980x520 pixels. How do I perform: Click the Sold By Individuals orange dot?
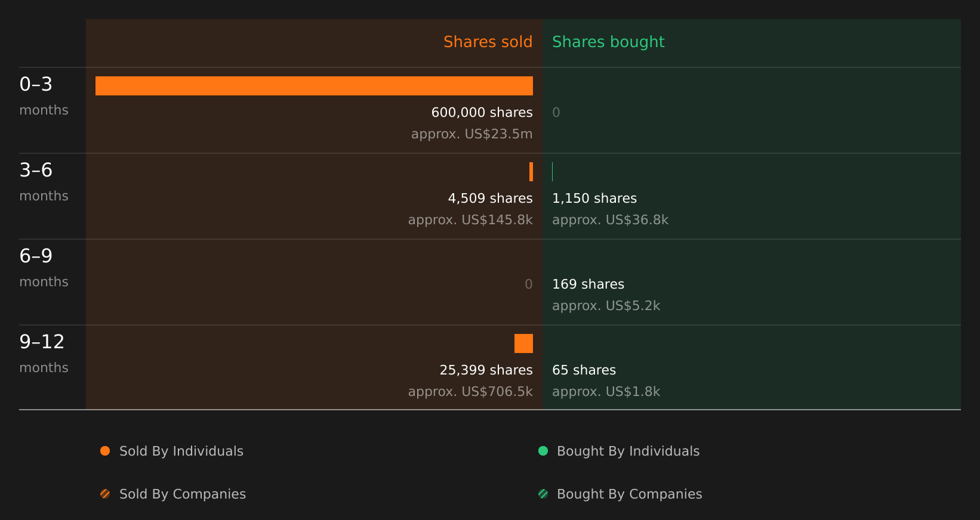[x=105, y=451]
